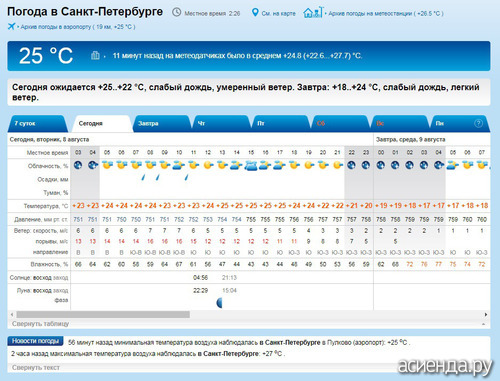Open the Чт forecast tab
Image resolution: width=500 pixels, height=381 pixels.
221,124
